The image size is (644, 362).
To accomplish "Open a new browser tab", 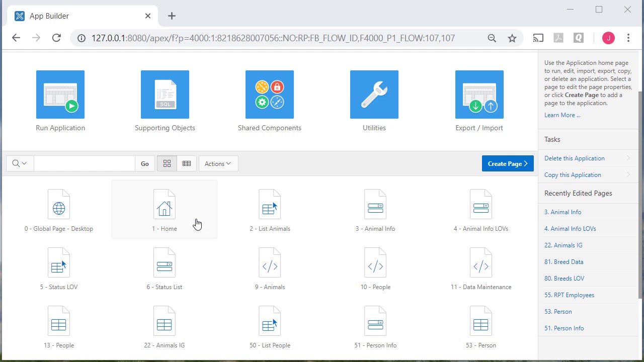I will [172, 16].
